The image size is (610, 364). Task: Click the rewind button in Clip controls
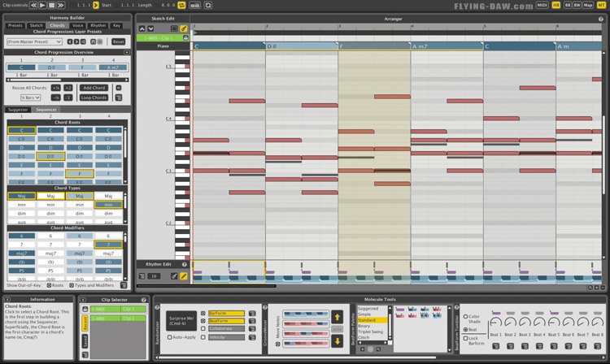[x=33, y=5]
